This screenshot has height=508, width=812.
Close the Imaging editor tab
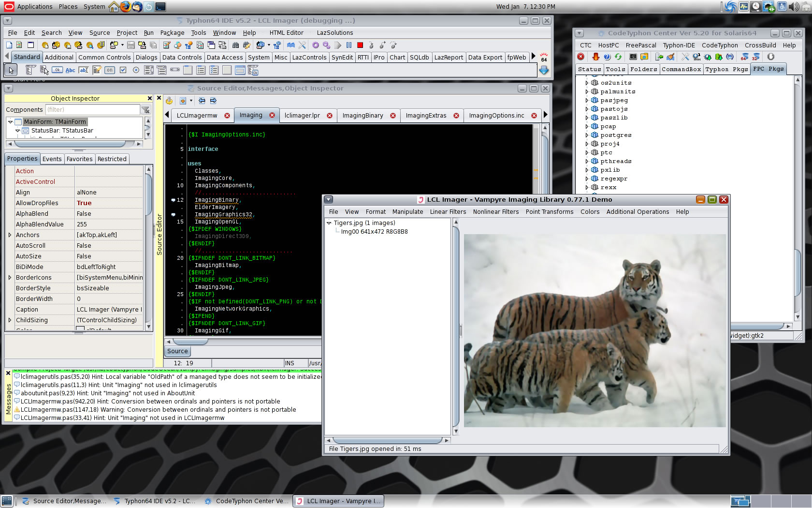[272, 115]
